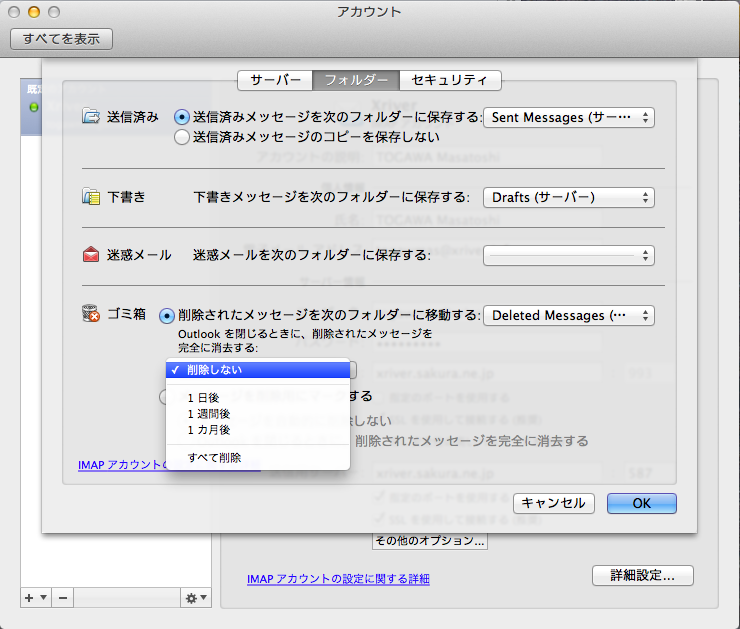This screenshot has width=740, height=629.
Task: Click the キャンセル button
Action: tap(553, 503)
